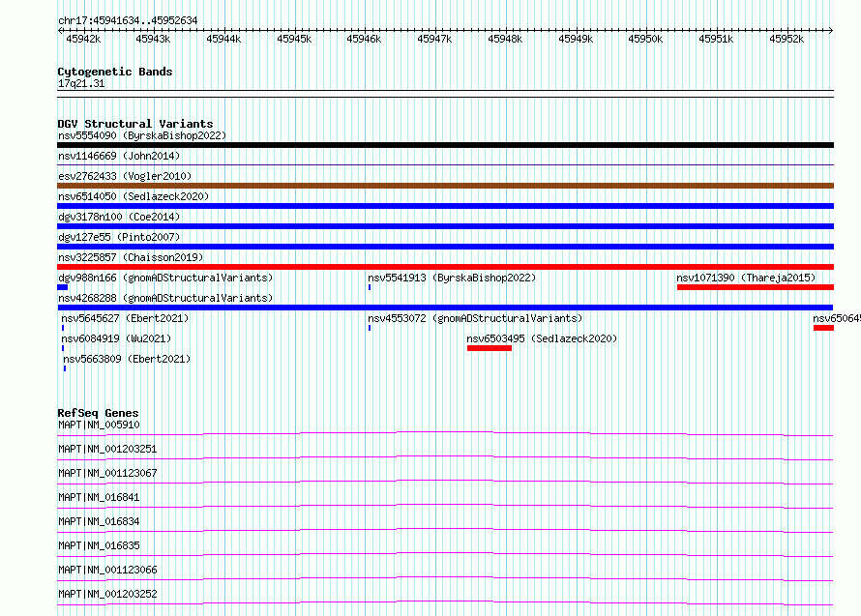Click the brown esv2762433 variant bar
This screenshot has height=616, width=861.
pos(445,186)
